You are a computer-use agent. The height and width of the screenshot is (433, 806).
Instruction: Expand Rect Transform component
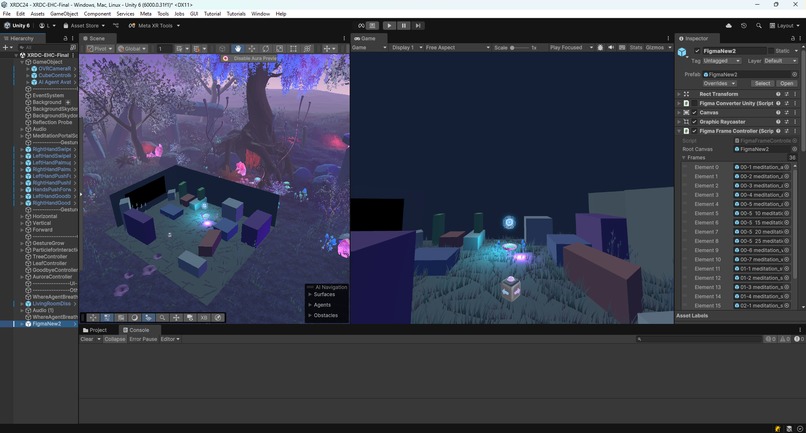coord(679,94)
